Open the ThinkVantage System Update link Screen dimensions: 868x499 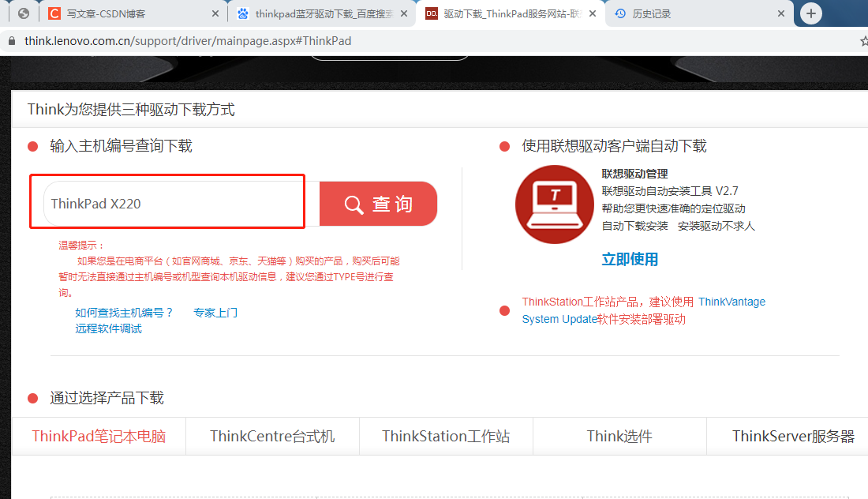click(x=731, y=302)
